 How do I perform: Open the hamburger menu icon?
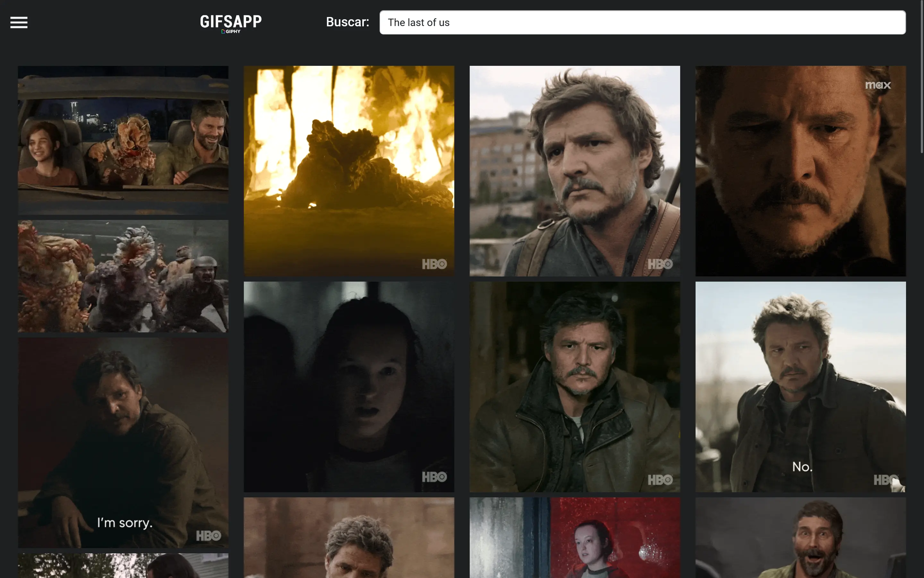(x=19, y=22)
